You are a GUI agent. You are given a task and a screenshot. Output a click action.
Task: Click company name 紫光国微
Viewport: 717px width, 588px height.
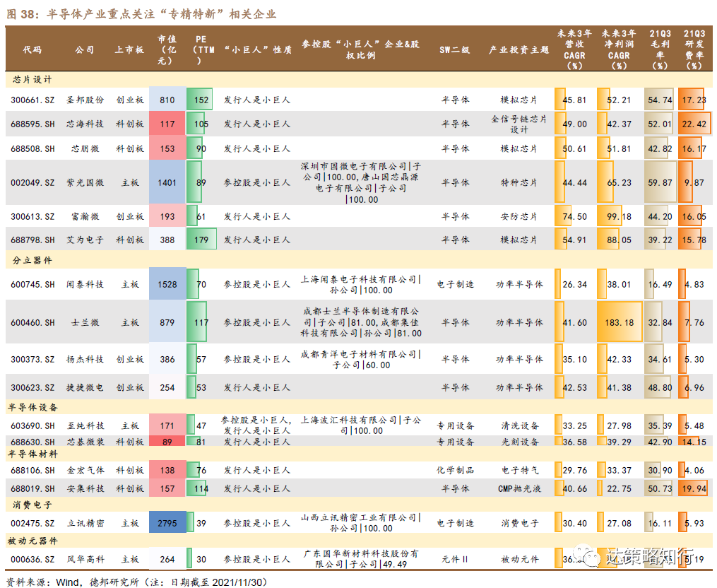point(85,182)
